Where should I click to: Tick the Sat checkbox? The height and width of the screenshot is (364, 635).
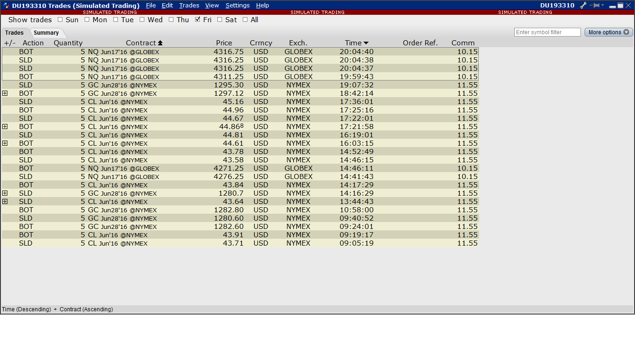pyautogui.click(x=220, y=19)
